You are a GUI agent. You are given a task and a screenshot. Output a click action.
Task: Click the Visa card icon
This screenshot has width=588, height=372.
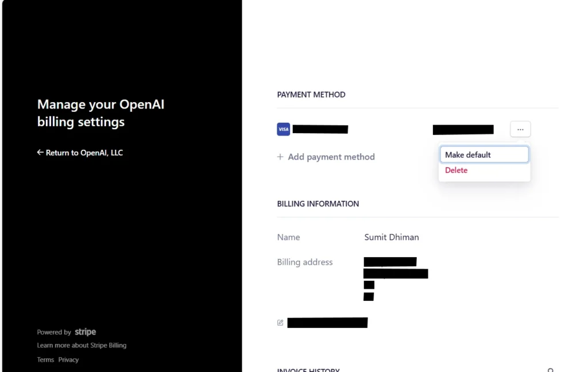284,129
